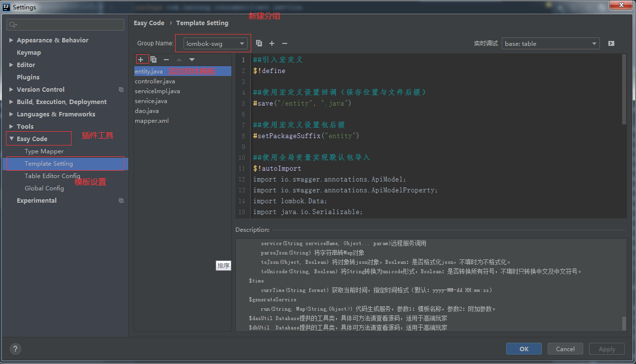
Task: Click import java.io.Serializable line
Action: click(308, 212)
